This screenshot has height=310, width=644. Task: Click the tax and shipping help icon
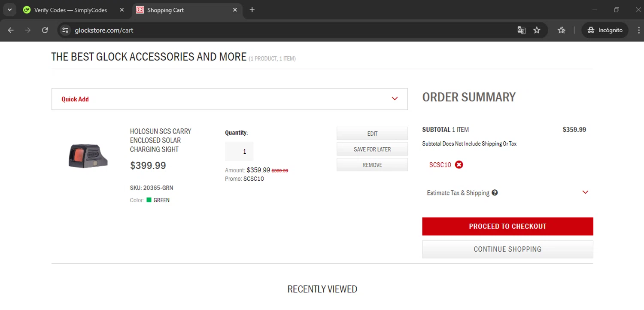[x=495, y=193]
